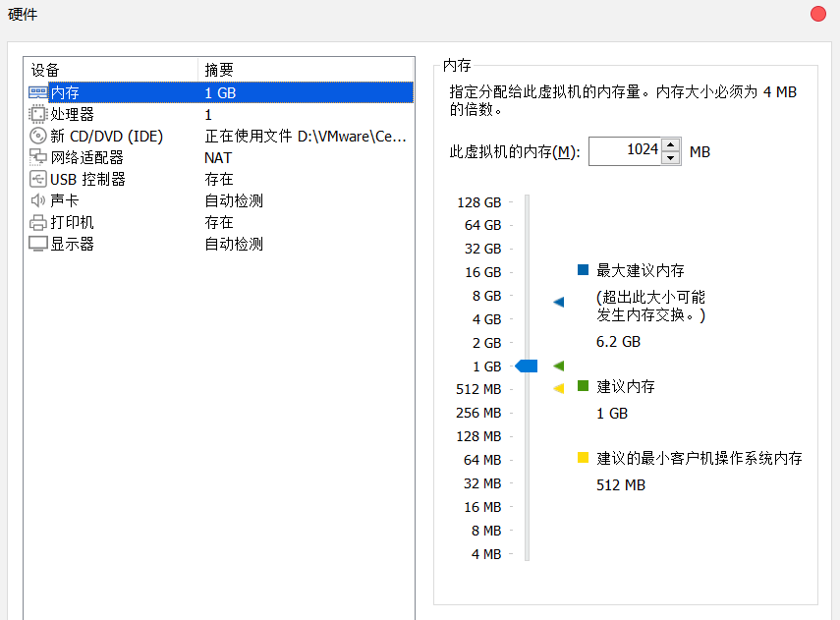
Task: Click the 声卡 sound card icon
Action: click(37, 199)
